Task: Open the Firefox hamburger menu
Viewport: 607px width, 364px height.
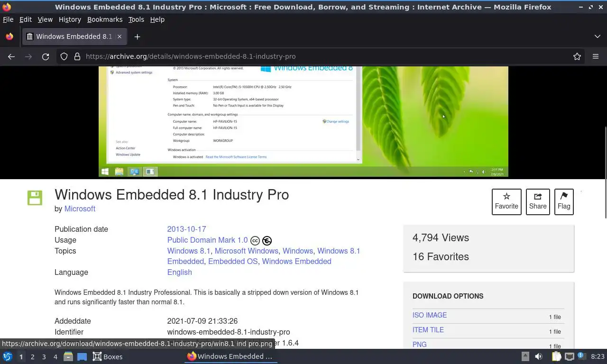Action: click(596, 56)
